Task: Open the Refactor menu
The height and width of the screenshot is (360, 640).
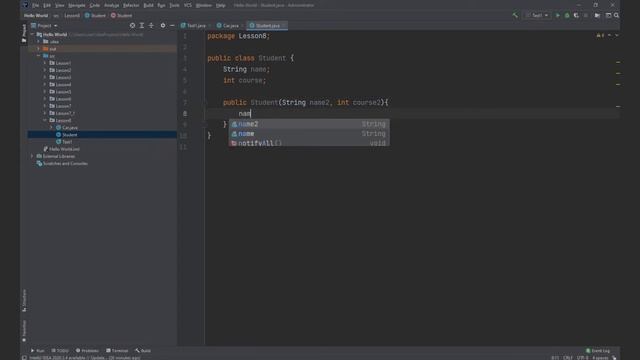Action: 131,5
